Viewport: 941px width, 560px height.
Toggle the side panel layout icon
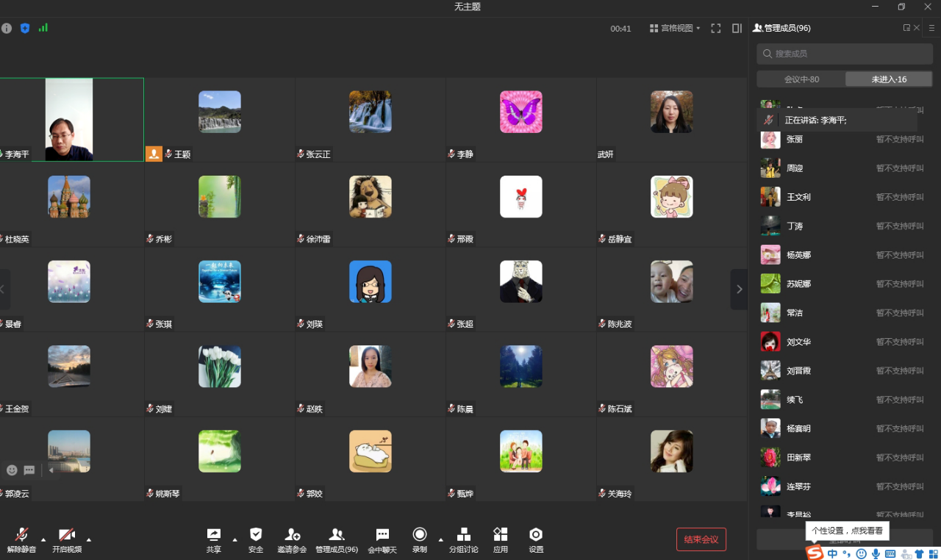(737, 28)
